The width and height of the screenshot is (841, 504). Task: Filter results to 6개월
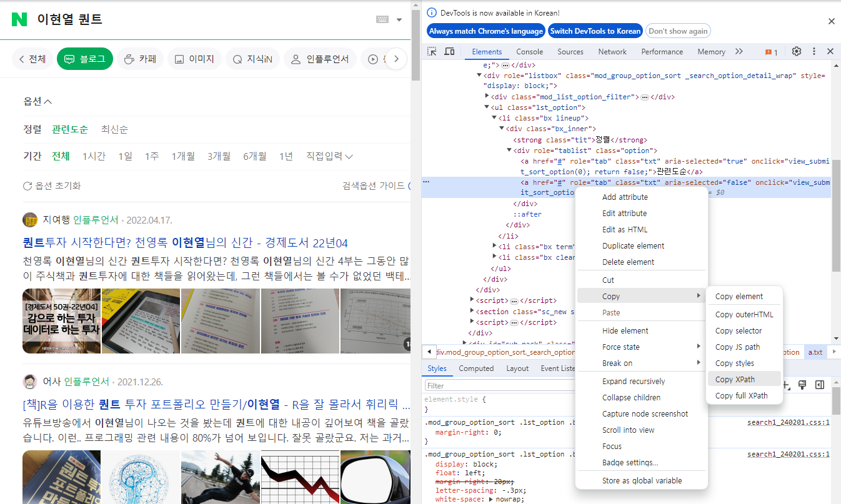click(x=255, y=156)
